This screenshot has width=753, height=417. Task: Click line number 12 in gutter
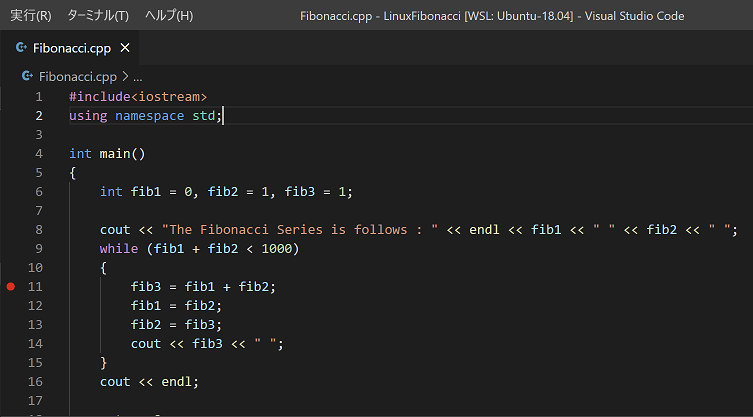[x=35, y=306]
